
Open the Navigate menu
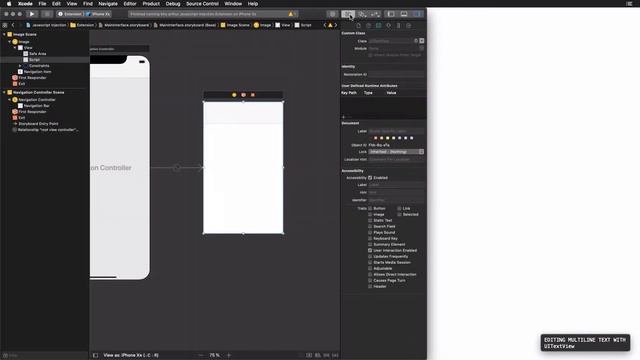(x=108, y=4)
